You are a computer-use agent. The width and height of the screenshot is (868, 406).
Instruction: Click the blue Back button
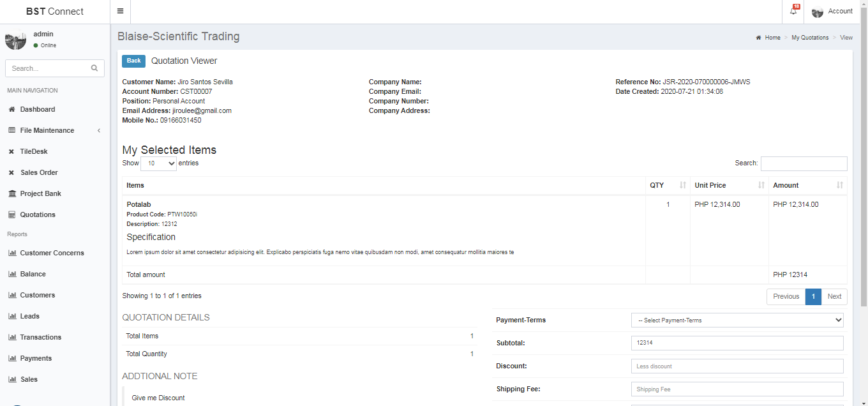[133, 61]
